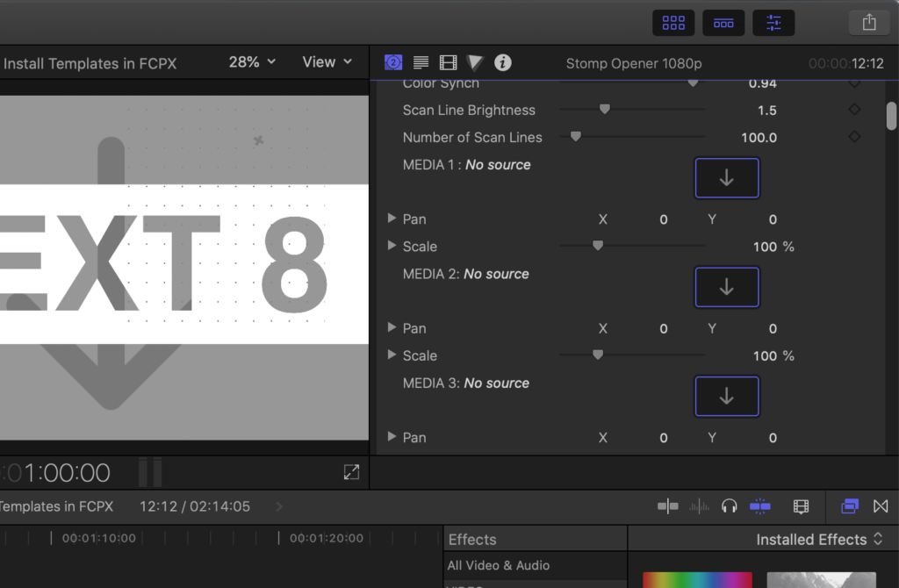The image size is (899, 588).
Task: Expand the Scale parameter under MEDIA 2
Action: pyautogui.click(x=392, y=355)
